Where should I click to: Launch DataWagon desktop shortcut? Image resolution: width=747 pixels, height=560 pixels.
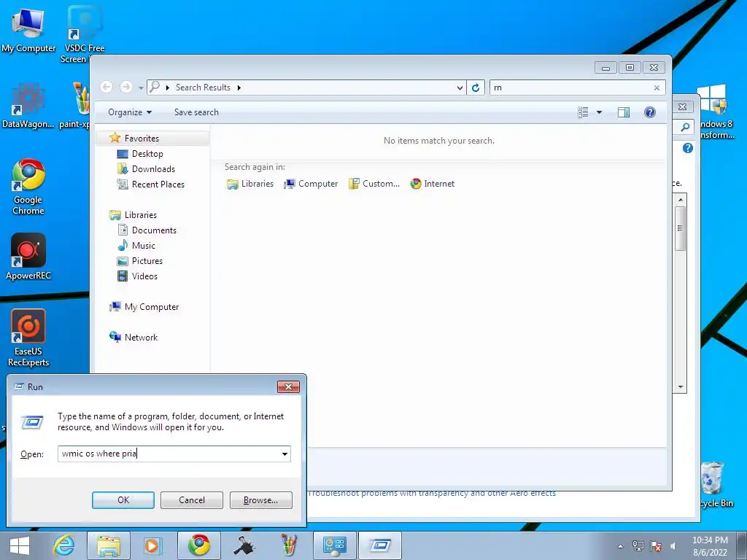click(x=28, y=106)
